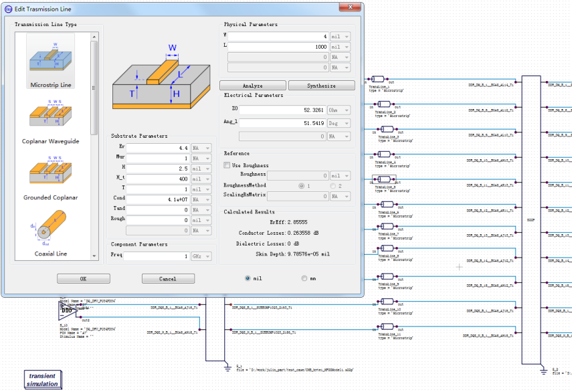
Task: Click the 'ErEff: 2.85555' result text
Action: pos(288,222)
